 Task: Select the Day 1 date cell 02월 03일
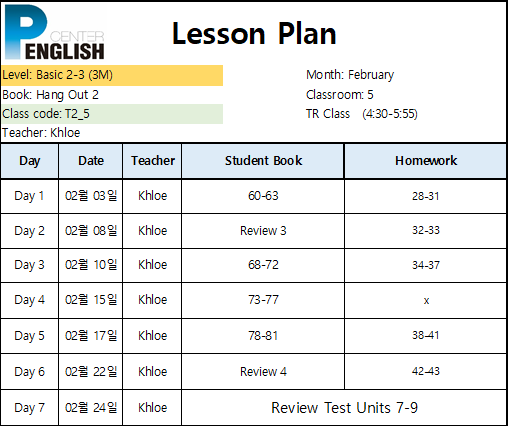pos(91,196)
